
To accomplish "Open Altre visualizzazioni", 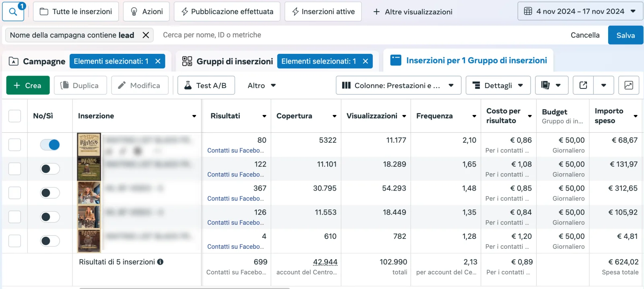I will (413, 12).
